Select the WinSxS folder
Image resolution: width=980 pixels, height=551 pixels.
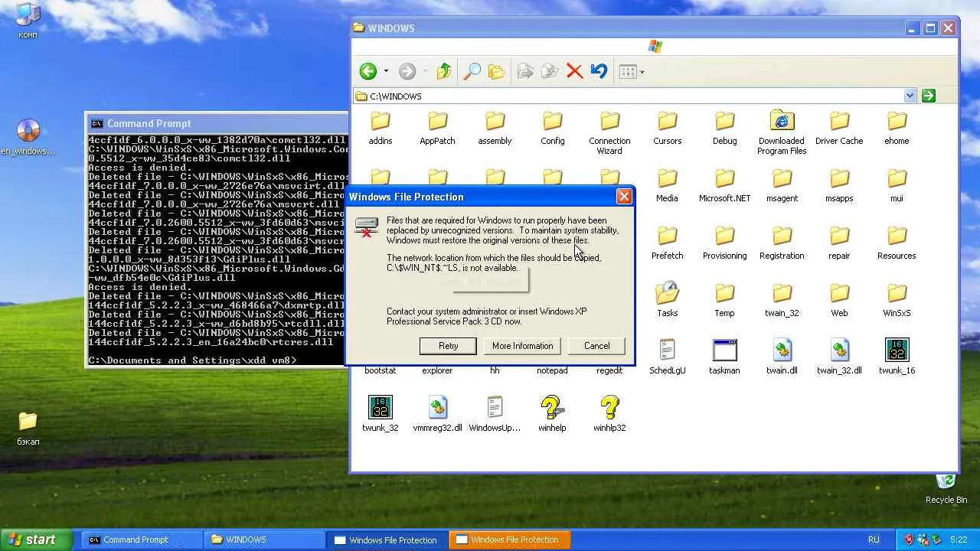coord(897,300)
